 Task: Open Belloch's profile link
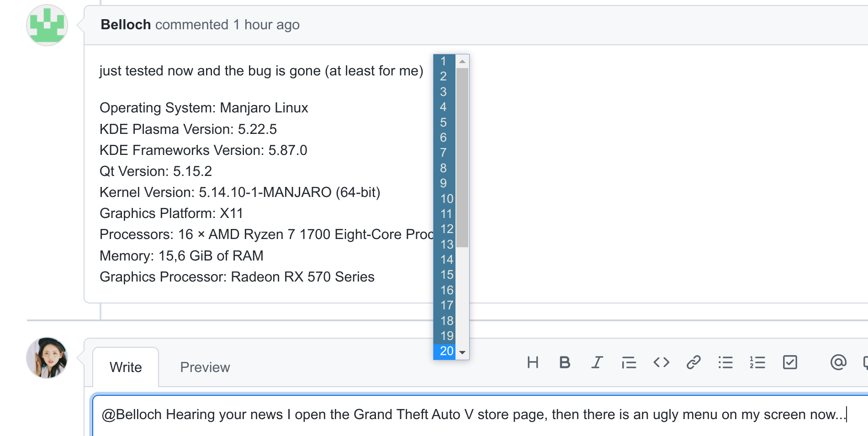(126, 24)
